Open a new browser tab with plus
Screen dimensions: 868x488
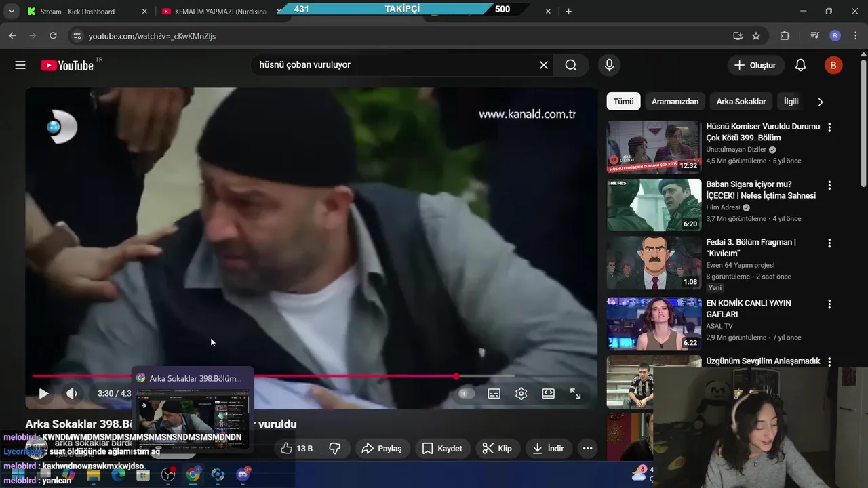[568, 11]
